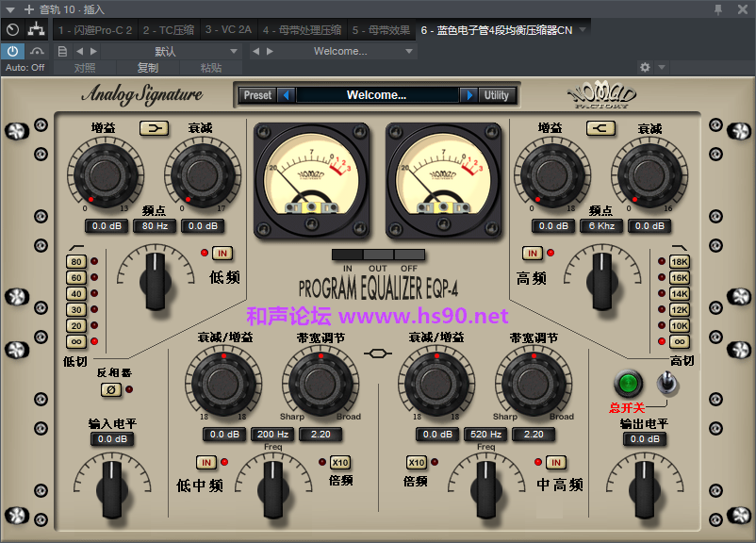
Task: Click the low band shelf shape button
Action: tap(155, 128)
